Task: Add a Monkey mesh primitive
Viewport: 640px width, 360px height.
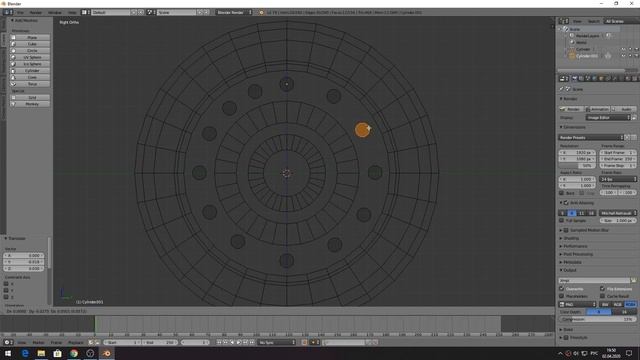Action: (x=30, y=104)
